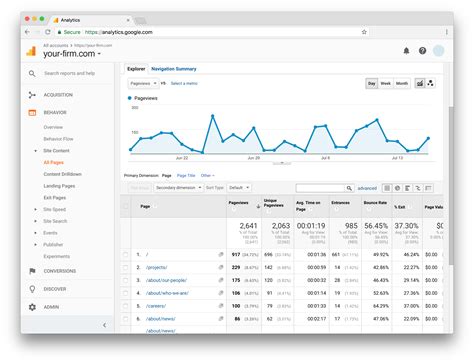Check the row 1 '/' checkbox
This screenshot has width=474, height=363.
126,255
